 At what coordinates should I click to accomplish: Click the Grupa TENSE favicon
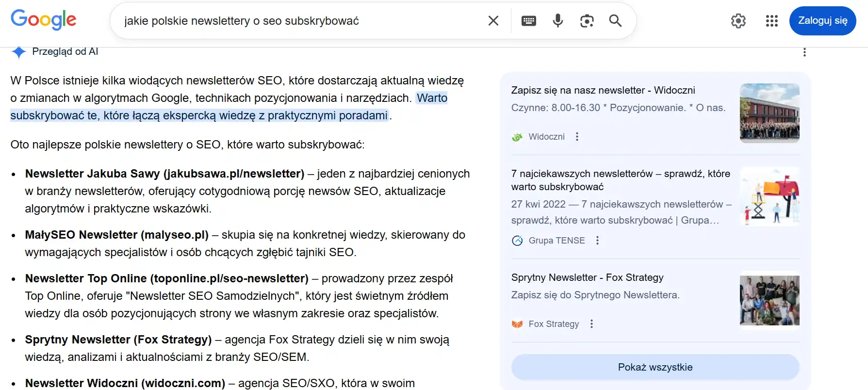point(517,240)
